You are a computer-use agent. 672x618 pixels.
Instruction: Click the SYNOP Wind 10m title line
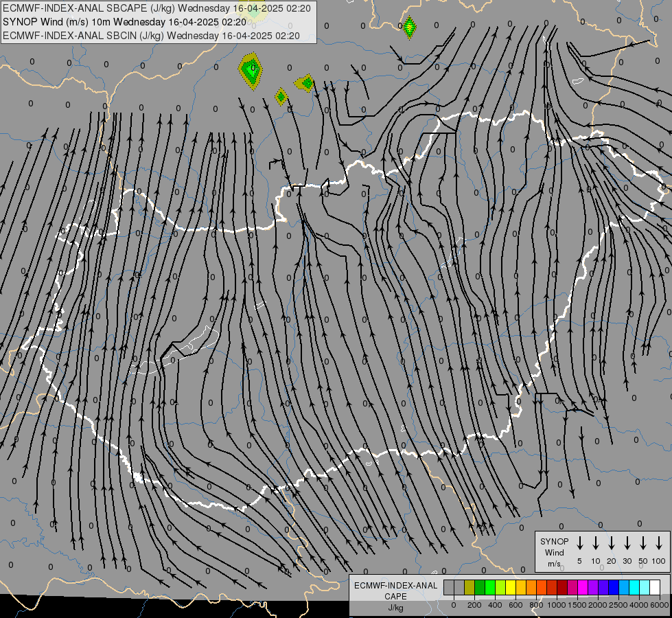(x=124, y=22)
